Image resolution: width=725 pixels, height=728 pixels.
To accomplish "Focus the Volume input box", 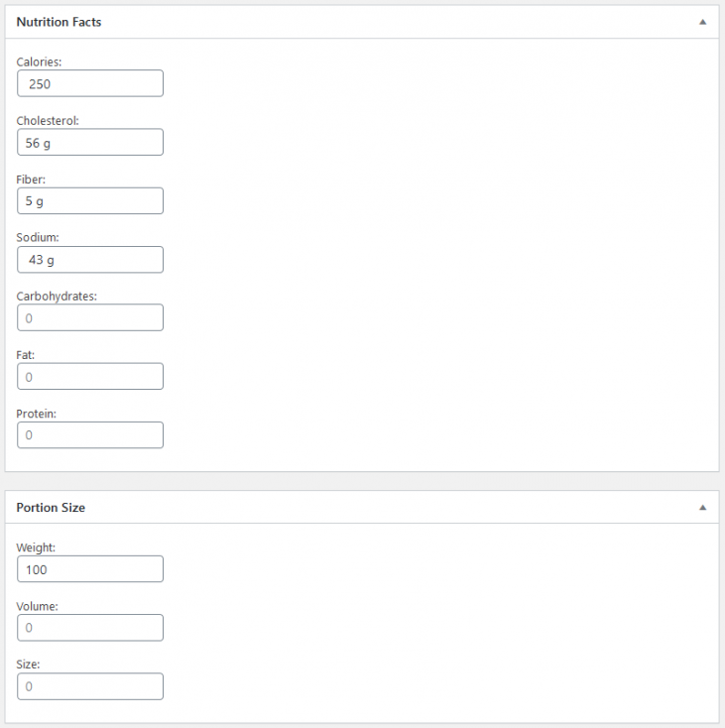I will pyautogui.click(x=90, y=628).
